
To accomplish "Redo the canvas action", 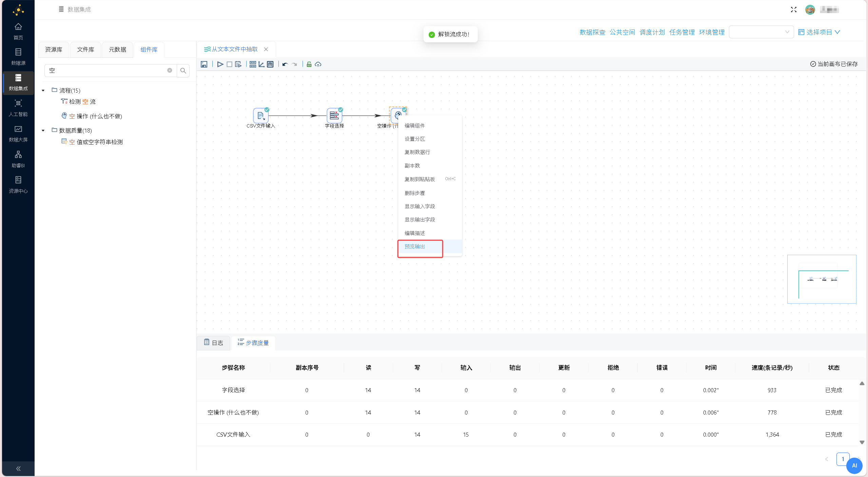I will (x=294, y=64).
